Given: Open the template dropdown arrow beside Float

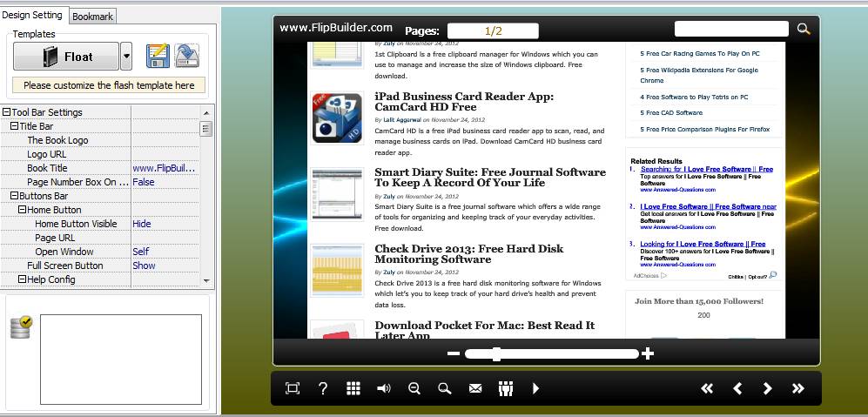Looking at the screenshot, I should pos(126,57).
